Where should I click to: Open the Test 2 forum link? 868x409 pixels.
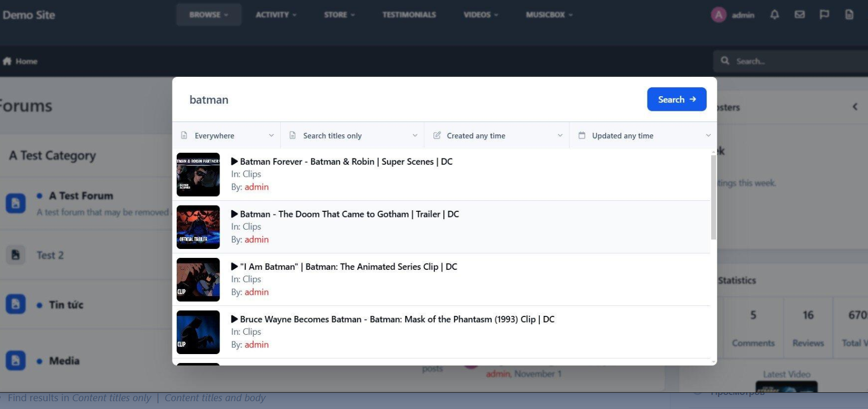pyautogui.click(x=50, y=255)
